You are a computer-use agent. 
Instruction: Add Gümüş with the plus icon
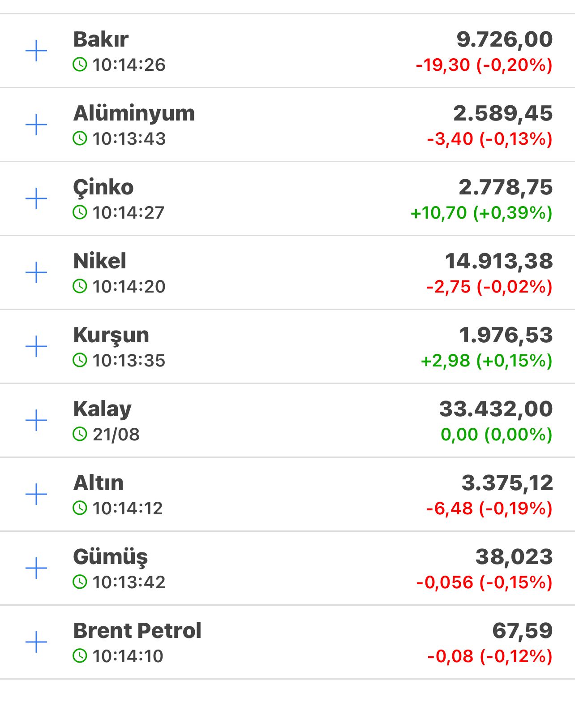pyautogui.click(x=36, y=568)
